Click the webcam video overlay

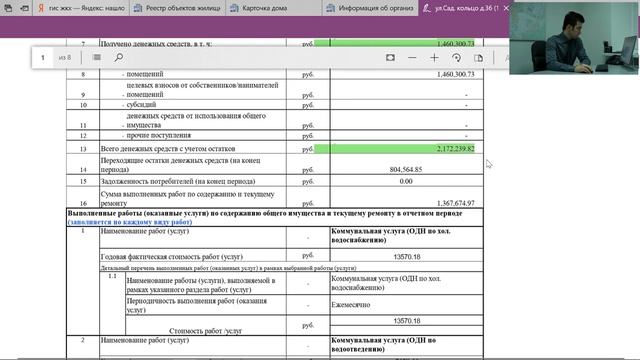click(574, 38)
